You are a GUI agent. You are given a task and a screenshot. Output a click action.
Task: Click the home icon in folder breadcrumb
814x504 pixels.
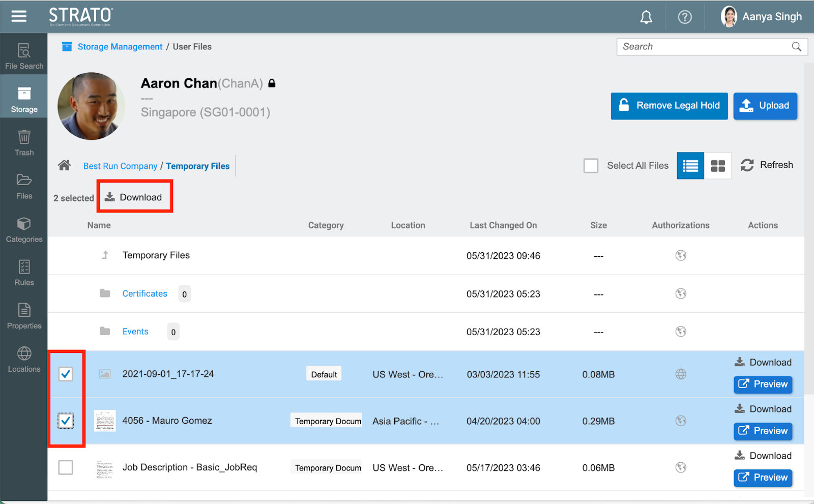coord(64,165)
